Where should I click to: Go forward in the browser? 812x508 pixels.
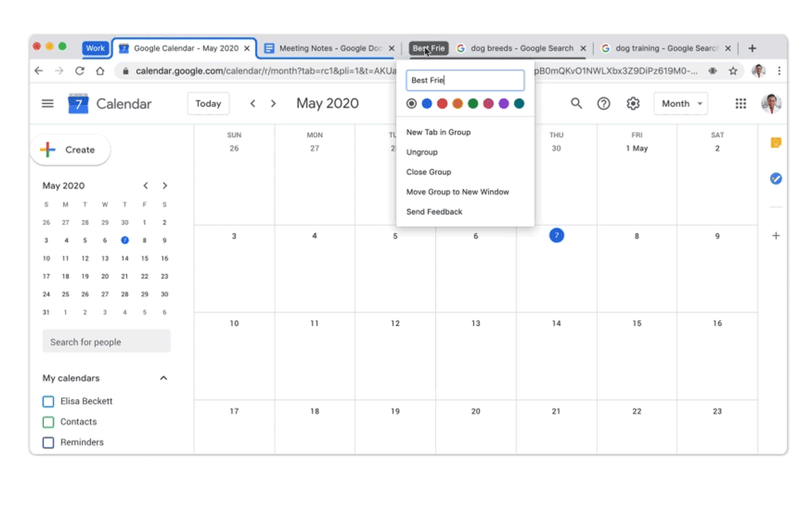coord(59,70)
